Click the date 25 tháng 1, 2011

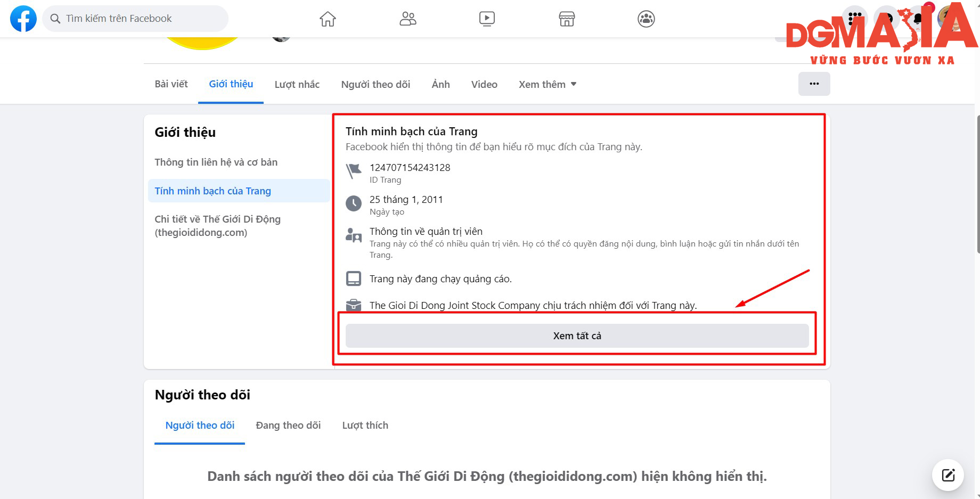[406, 200]
